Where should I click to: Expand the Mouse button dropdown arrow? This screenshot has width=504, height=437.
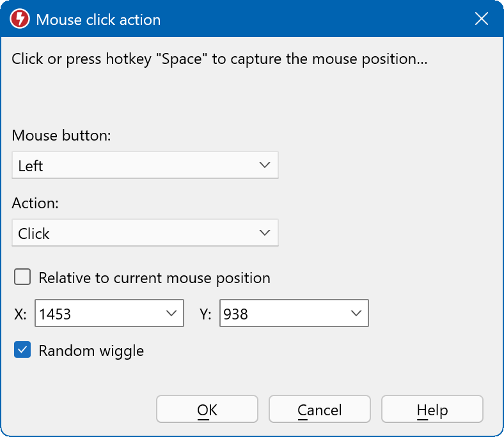click(265, 165)
